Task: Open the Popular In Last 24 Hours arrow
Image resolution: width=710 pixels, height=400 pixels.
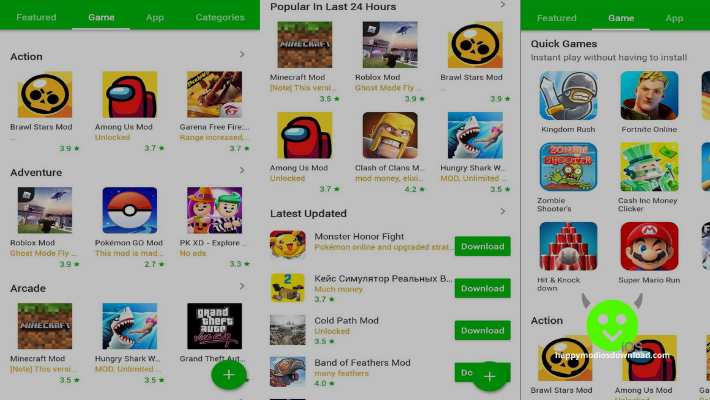Action: click(x=503, y=5)
